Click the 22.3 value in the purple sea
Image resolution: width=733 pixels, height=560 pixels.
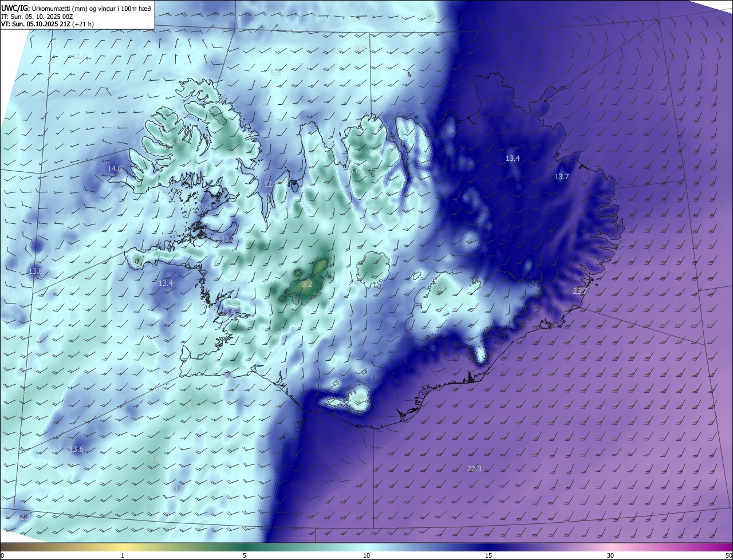(474, 468)
